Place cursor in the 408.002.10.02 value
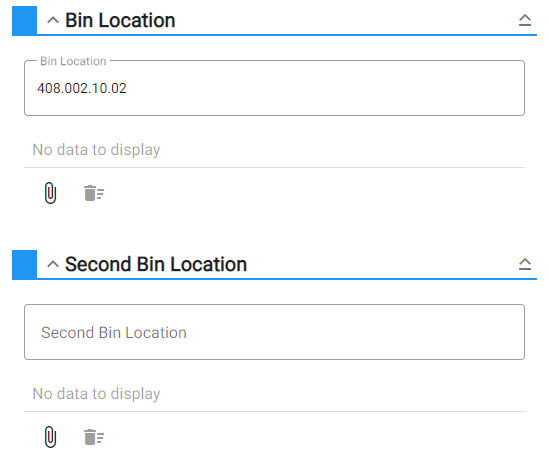 [x=82, y=88]
